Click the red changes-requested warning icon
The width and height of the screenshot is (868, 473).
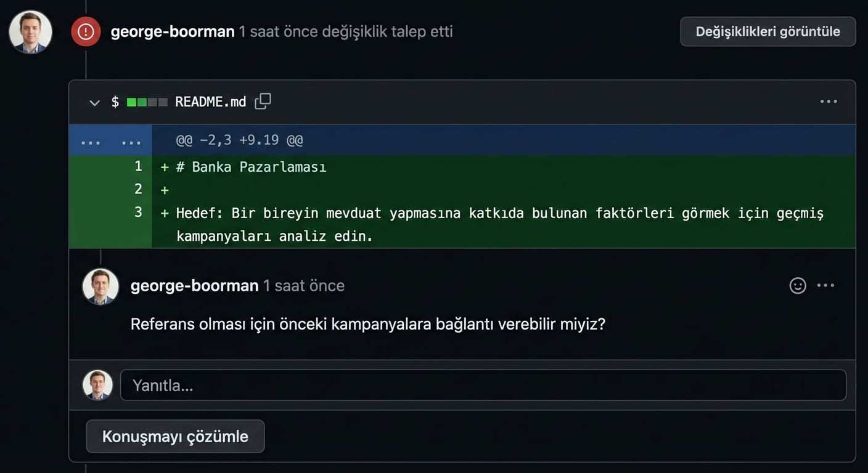point(86,31)
